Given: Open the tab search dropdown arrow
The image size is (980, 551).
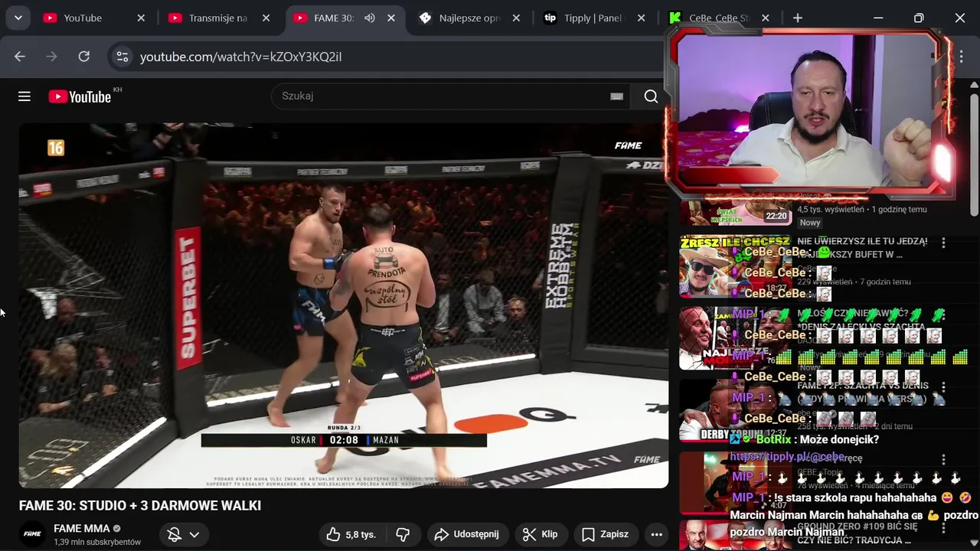Looking at the screenshot, I should tap(18, 18).
